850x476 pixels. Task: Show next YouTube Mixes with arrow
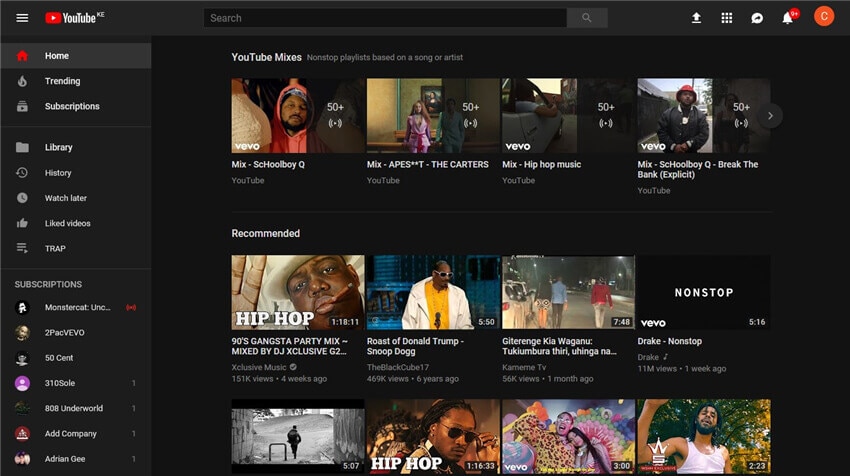coord(770,115)
